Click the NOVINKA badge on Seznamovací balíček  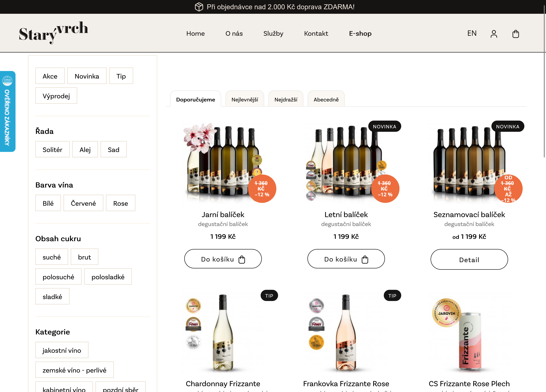[x=508, y=126]
